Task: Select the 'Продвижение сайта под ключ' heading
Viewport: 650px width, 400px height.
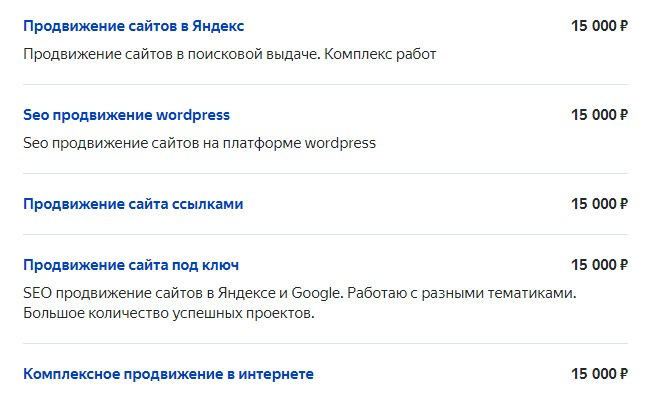Action: [131, 265]
